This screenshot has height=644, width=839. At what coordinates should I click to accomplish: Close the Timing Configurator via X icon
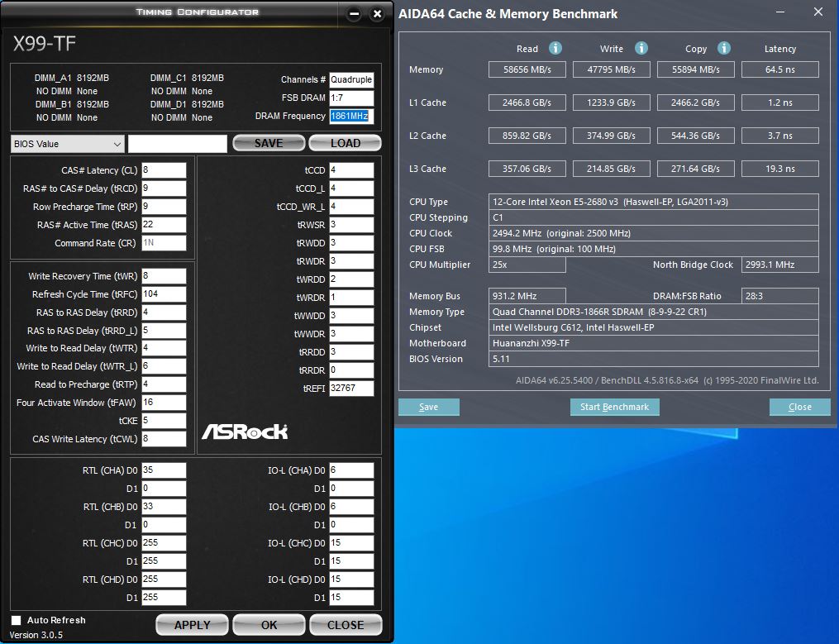pyautogui.click(x=377, y=14)
